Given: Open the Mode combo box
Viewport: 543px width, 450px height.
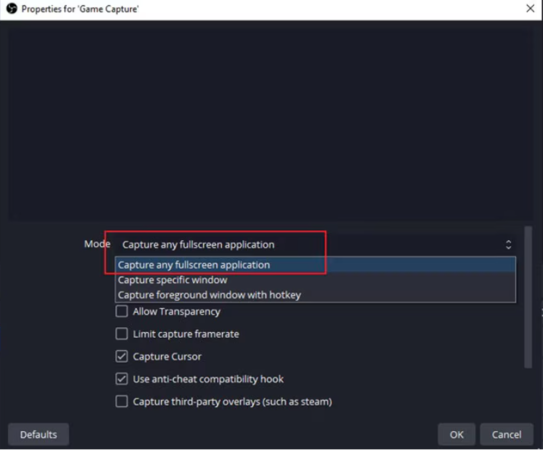Looking at the screenshot, I should (315, 245).
